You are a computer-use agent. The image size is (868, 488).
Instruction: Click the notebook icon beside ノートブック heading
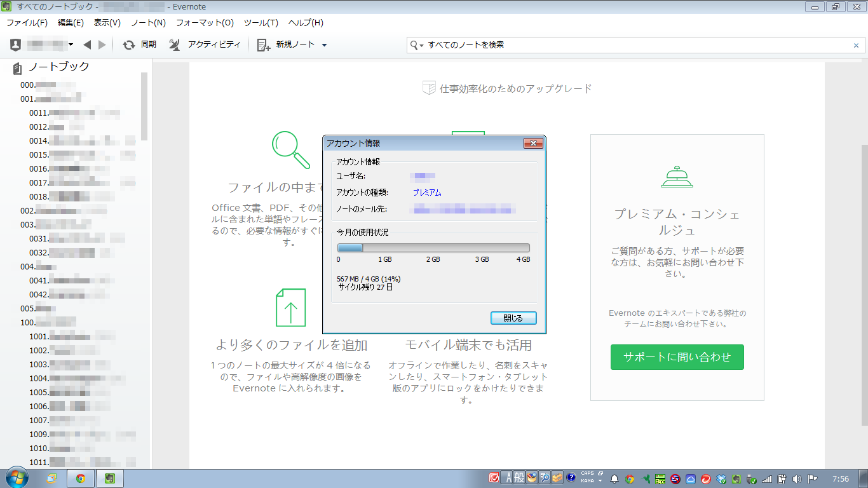coord(17,67)
